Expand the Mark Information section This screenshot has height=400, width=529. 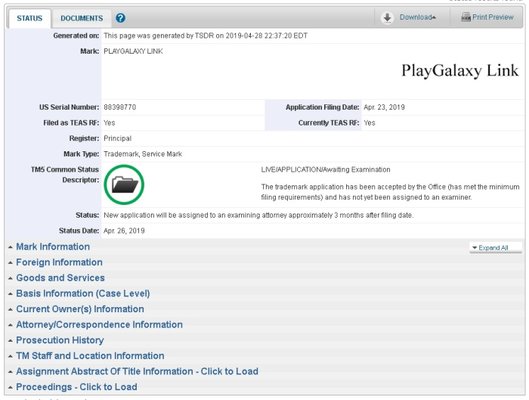[x=53, y=247]
